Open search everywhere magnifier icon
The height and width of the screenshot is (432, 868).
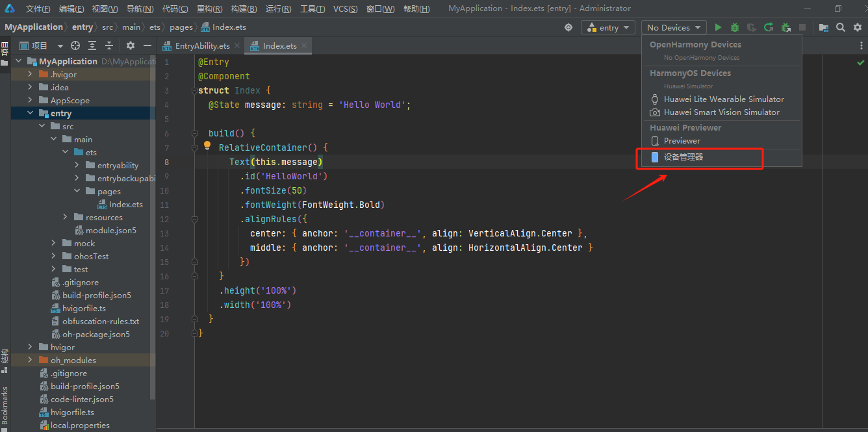pos(841,27)
